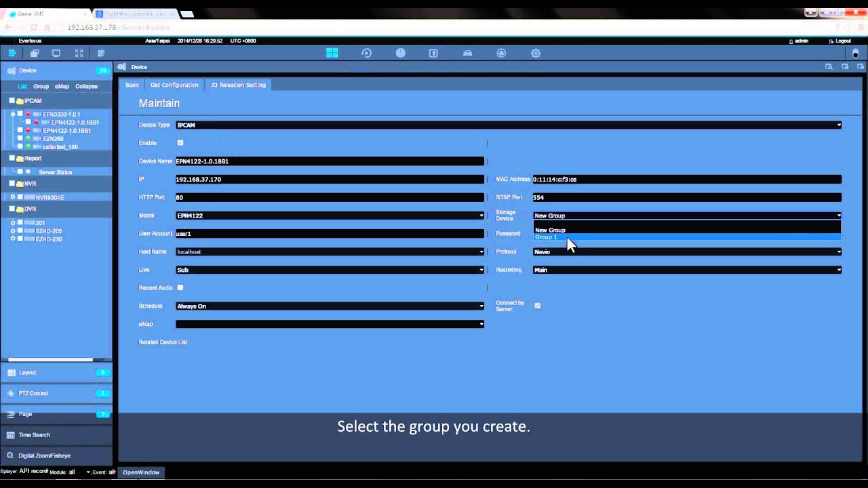Toggle the fullscreen arrows icon

(x=79, y=53)
